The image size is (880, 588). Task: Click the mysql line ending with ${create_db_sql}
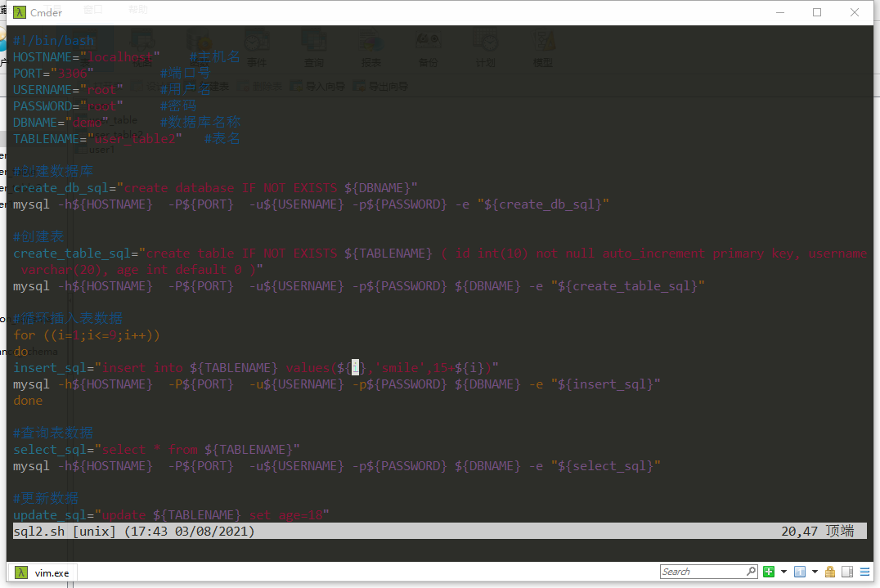[311, 204]
